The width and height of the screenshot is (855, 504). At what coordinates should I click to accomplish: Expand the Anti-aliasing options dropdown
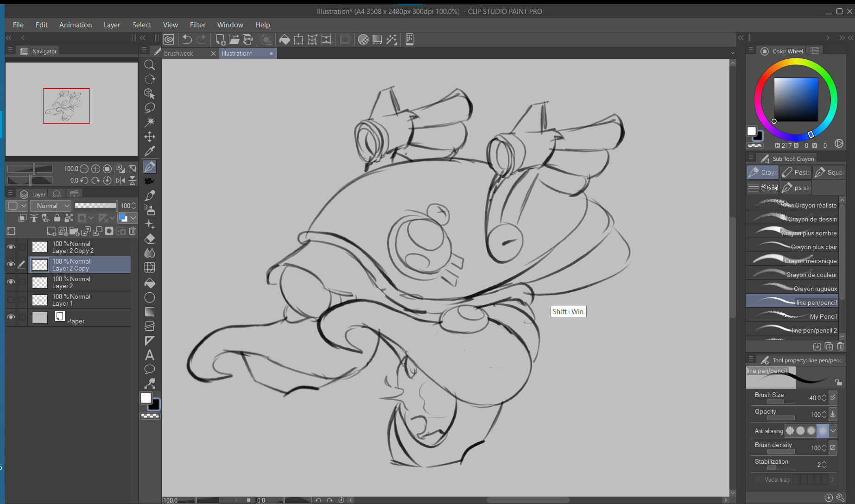point(833,431)
